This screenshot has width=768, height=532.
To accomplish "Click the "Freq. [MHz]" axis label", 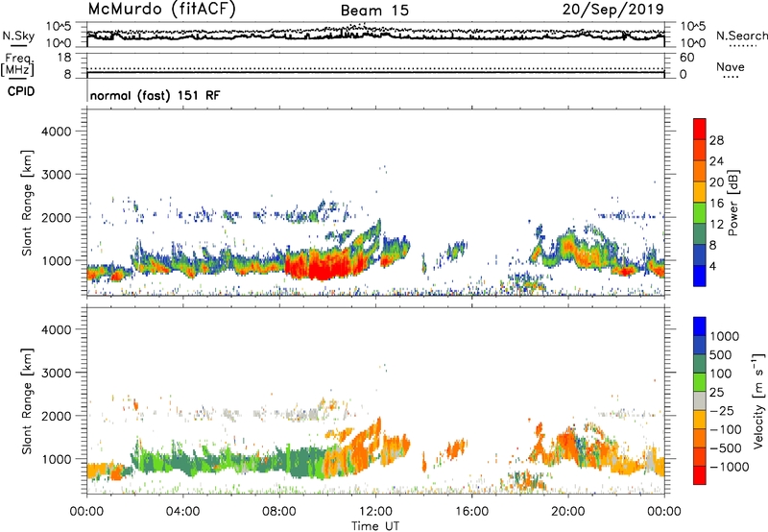I will 17,65.
